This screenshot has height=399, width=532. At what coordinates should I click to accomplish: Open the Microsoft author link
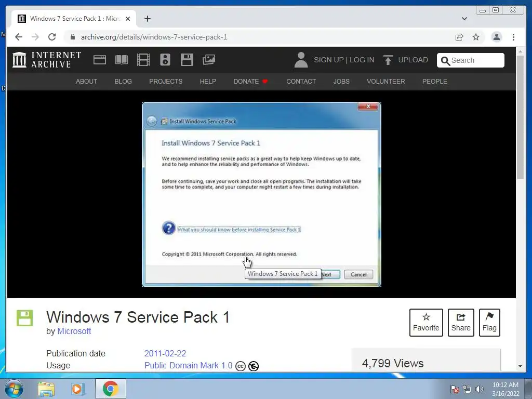[74, 331]
